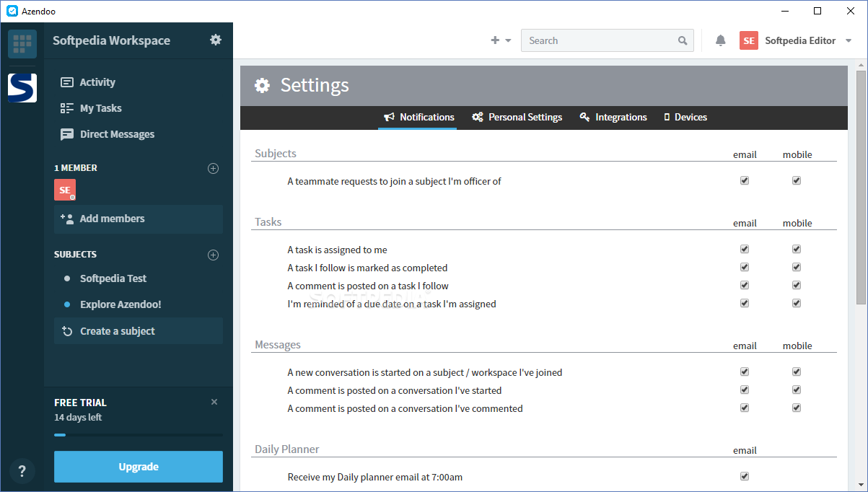The image size is (868, 492).
Task: Click the Search input field
Action: click(608, 40)
